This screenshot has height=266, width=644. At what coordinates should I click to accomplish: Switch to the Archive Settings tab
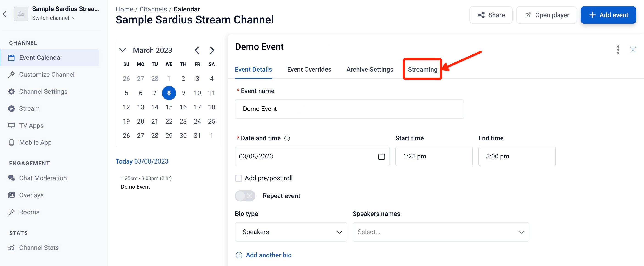tap(370, 70)
